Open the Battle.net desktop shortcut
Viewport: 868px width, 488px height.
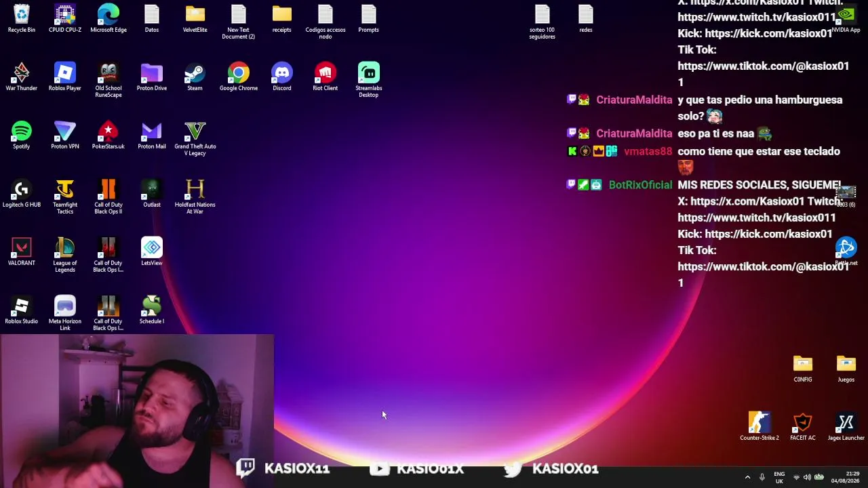point(846,251)
